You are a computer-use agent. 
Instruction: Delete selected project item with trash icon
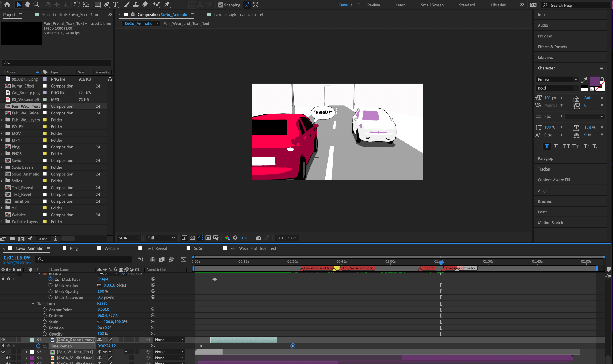pyautogui.click(x=55, y=238)
